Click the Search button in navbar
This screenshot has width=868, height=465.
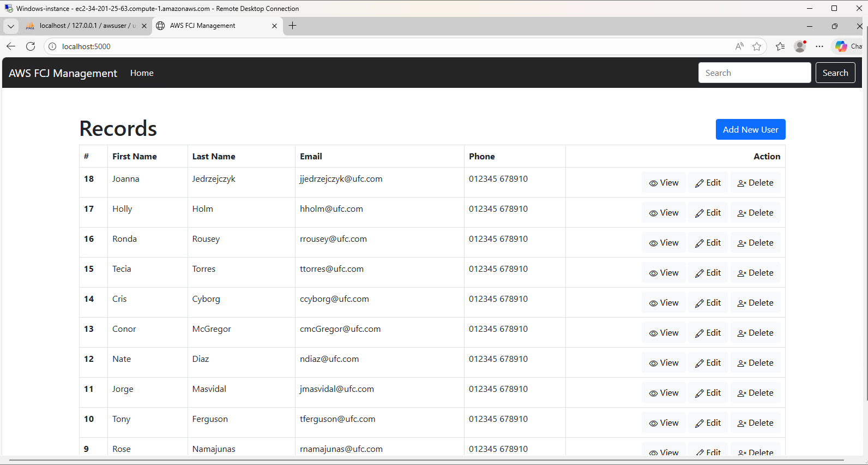[835, 73]
